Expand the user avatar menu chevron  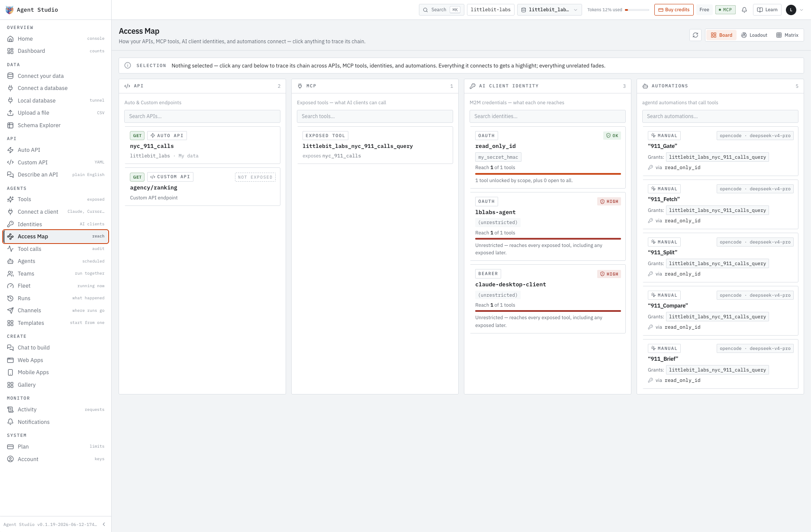tap(801, 10)
